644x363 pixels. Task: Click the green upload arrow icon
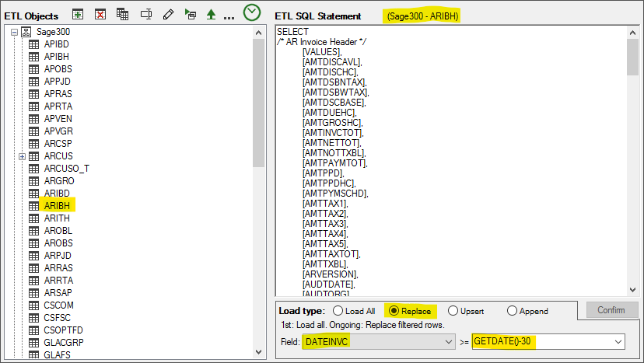(211, 14)
